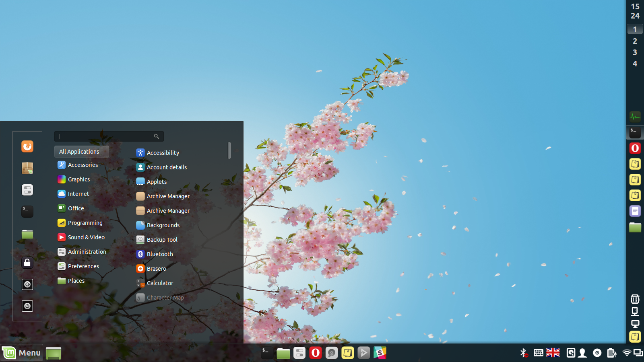Open Software Manager in menu favorites
Image resolution: width=644 pixels, height=362 pixels.
pyautogui.click(x=27, y=168)
